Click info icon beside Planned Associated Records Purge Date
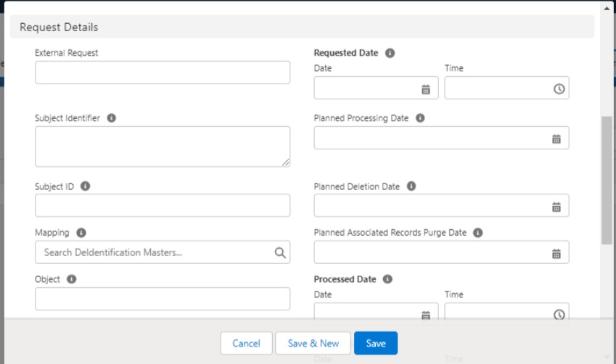Screen dimensions: 616x364 [x=477, y=233]
